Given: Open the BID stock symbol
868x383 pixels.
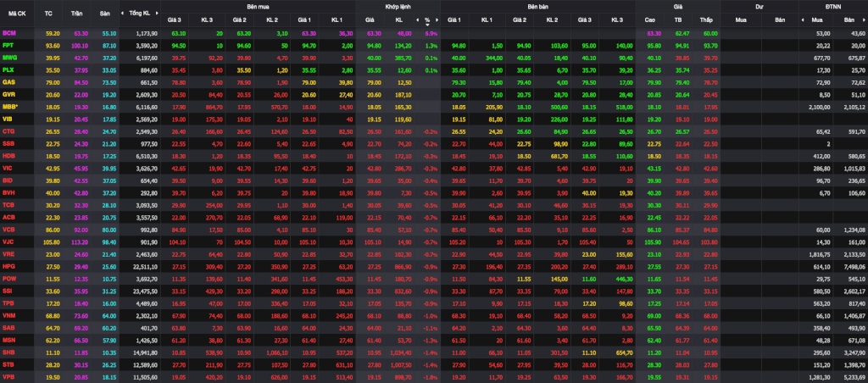Looking at the screenshot, I should [x=7, y=180].
